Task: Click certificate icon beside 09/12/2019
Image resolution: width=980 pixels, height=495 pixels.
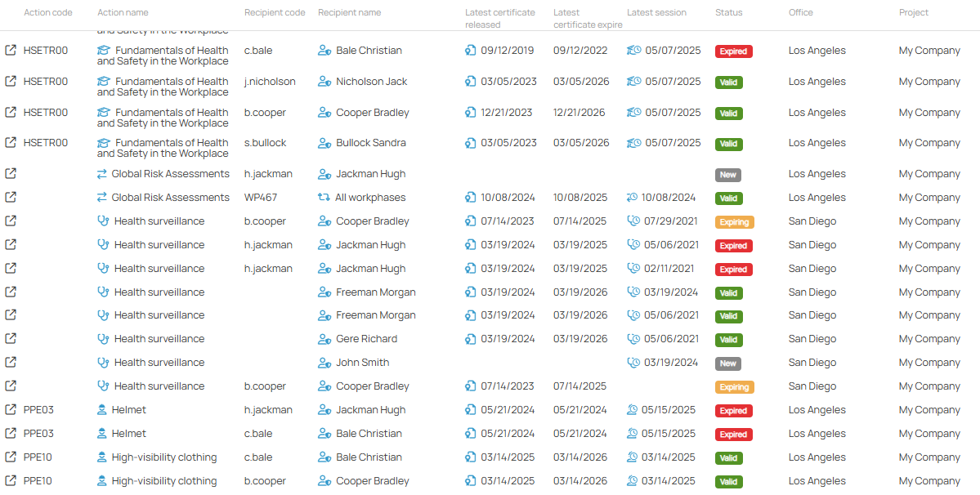Action: pyautogui.click(x=472, y=51)
